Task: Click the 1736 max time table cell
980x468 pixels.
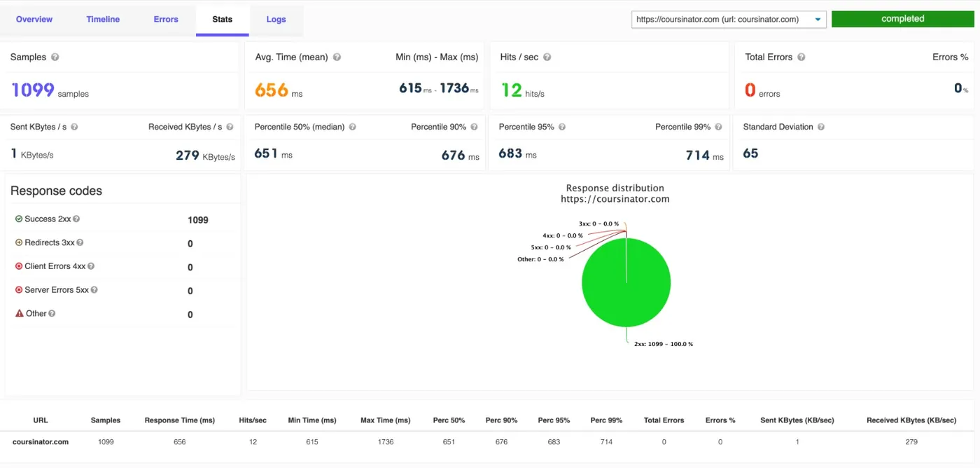Action: (x=385, y=442)
